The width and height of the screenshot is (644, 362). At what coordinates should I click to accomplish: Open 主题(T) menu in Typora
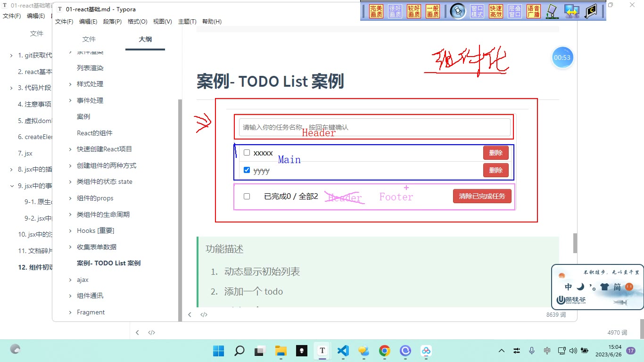(x=187, y=22)
